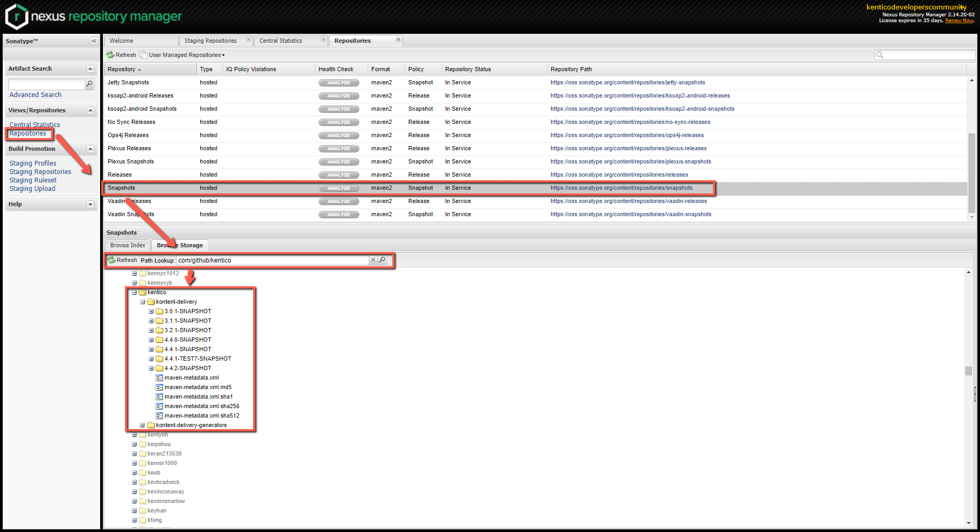Select the maven-metadata.xml file
The image size is (980, 532).
(x=191, y=378)
